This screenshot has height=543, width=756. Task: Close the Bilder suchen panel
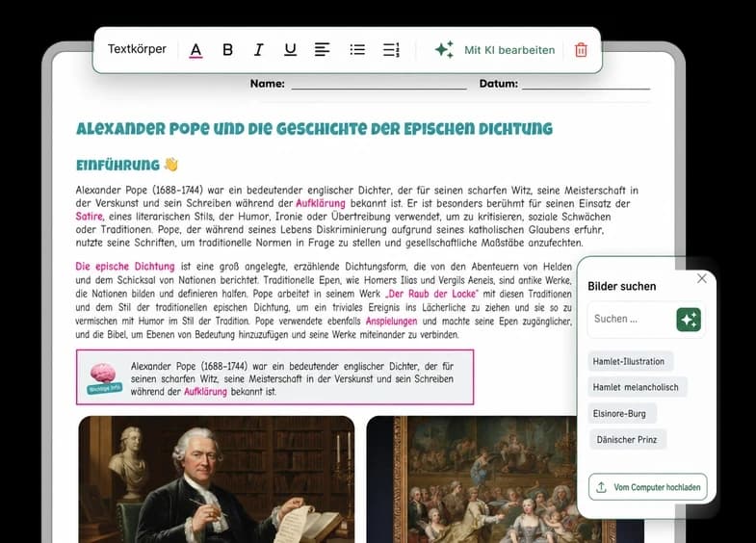[701, 278]
